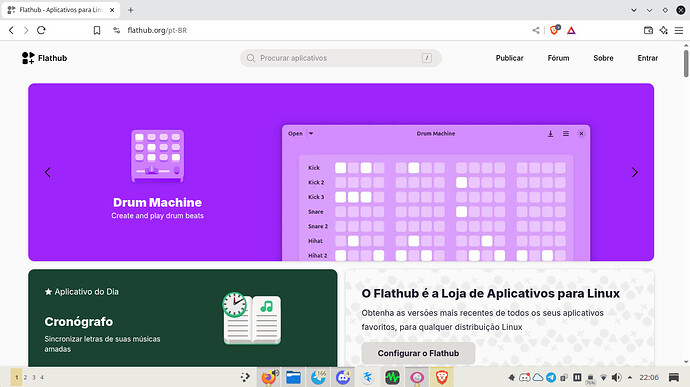Open Discord from the taskbar
This screenshot has width=690, height=387.
[342, 377]
